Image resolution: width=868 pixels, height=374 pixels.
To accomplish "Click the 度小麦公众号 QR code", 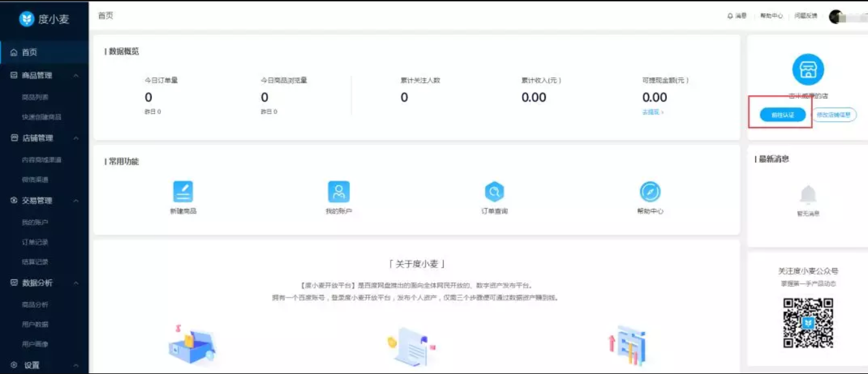I will coord(808,323).
